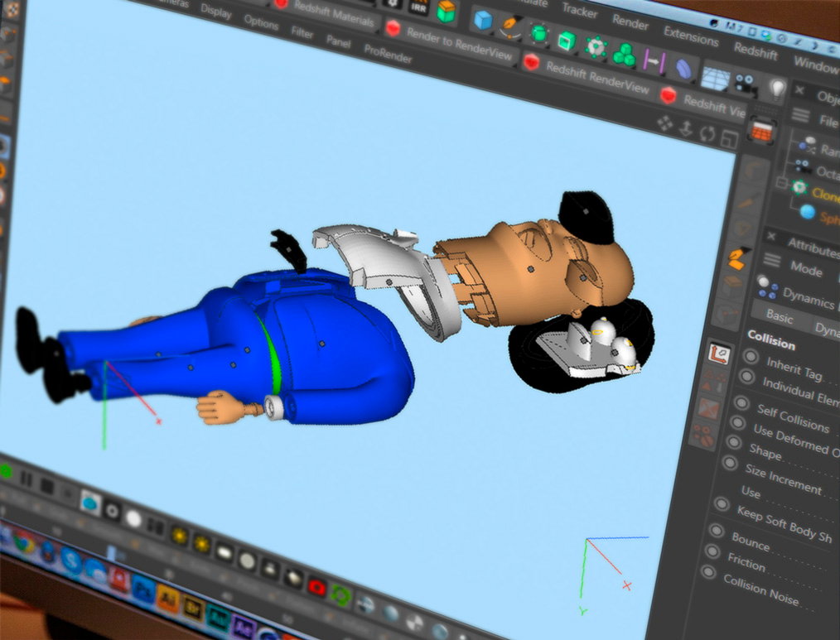Open the Objects panel File menu
Image resolution: width=840 pixels, height=640 pixels.
[x=828, y=122]
